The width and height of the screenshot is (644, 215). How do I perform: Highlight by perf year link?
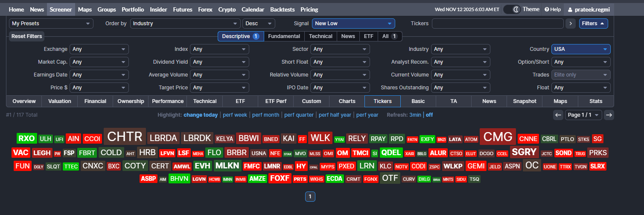(x=367, y=115)
